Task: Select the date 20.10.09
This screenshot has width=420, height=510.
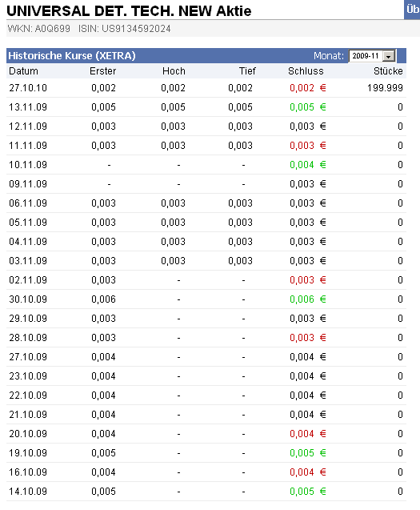Action: point(28,434)
